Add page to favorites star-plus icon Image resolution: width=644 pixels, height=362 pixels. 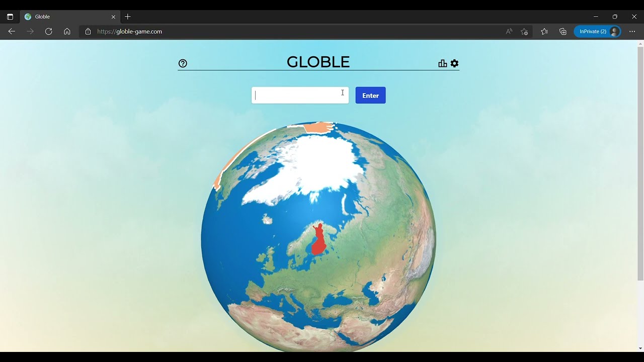[x=524, y=31]
